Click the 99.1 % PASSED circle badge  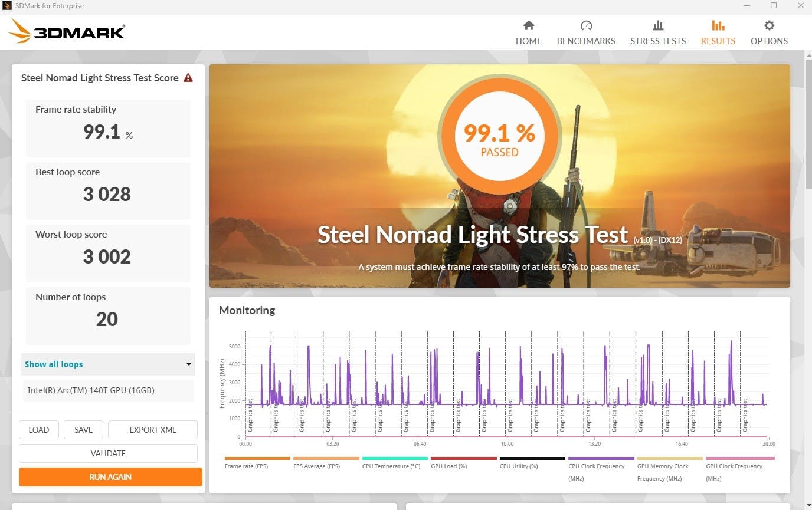coord(499,136)
